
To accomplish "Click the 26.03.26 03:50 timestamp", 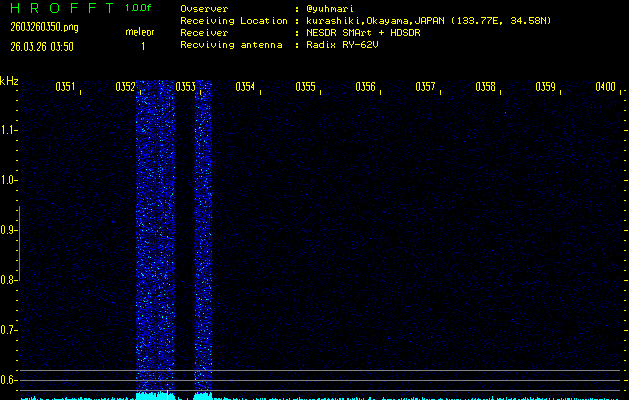I will pos(40,46).
